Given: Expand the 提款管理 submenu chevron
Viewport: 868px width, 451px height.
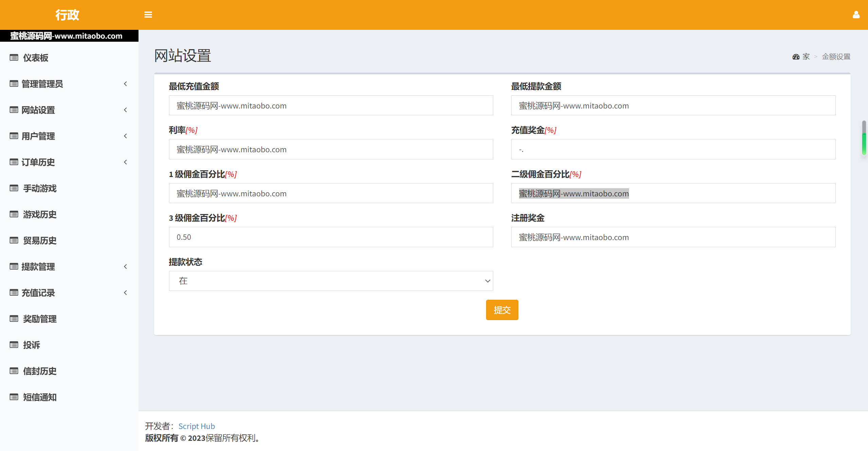Looking at the screenshot, I should coord(126,267).
